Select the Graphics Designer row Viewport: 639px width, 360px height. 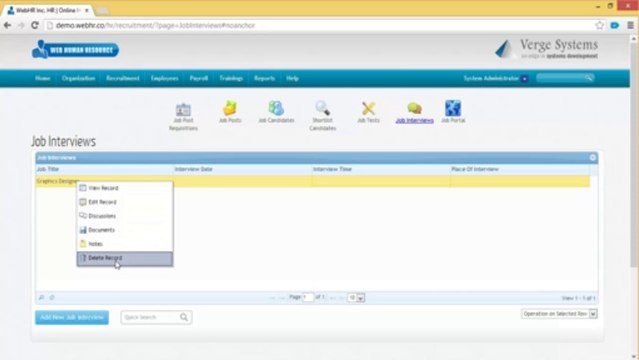(313, 181)
